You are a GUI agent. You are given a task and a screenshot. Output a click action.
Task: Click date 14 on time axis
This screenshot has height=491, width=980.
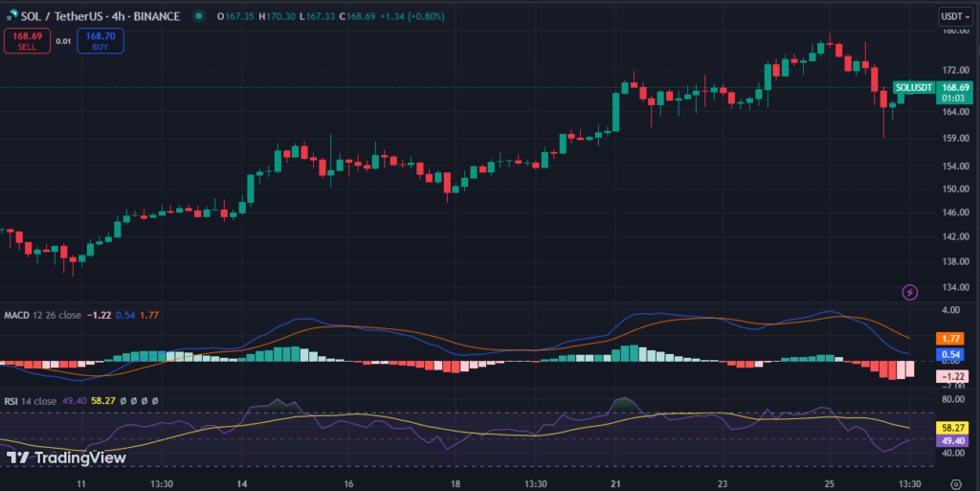242,484
